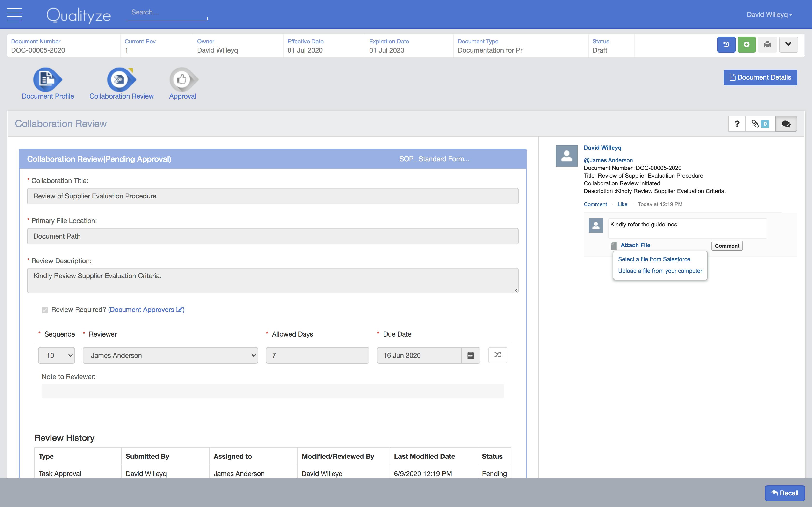Choose Upload a file from your computer
The width and height of the screenshot is (812, 507).
click(660, 271)
